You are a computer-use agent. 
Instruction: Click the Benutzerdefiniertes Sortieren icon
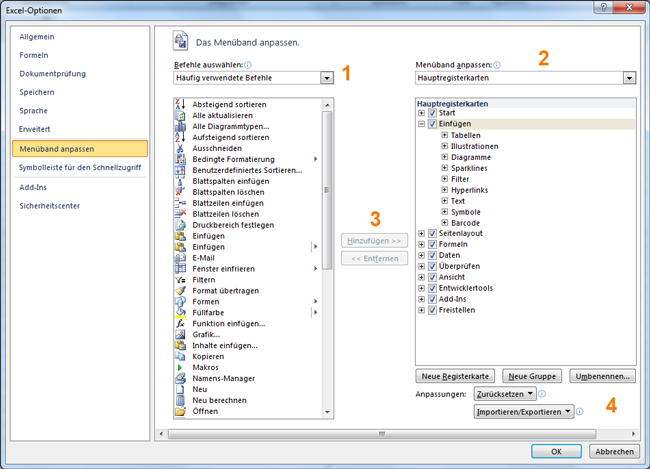point(180,170)
